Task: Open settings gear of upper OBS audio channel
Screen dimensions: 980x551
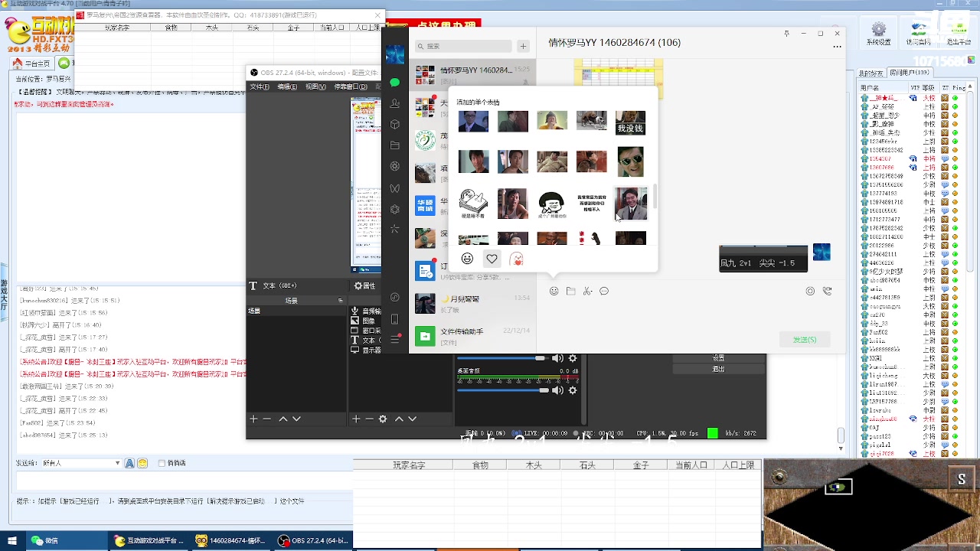Action: click(x=573, y=358)
